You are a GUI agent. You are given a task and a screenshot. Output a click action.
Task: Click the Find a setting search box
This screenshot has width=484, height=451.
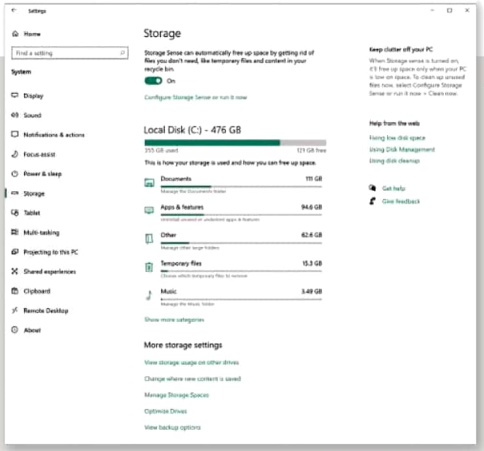pyautogui.click(x=70, y=53)
